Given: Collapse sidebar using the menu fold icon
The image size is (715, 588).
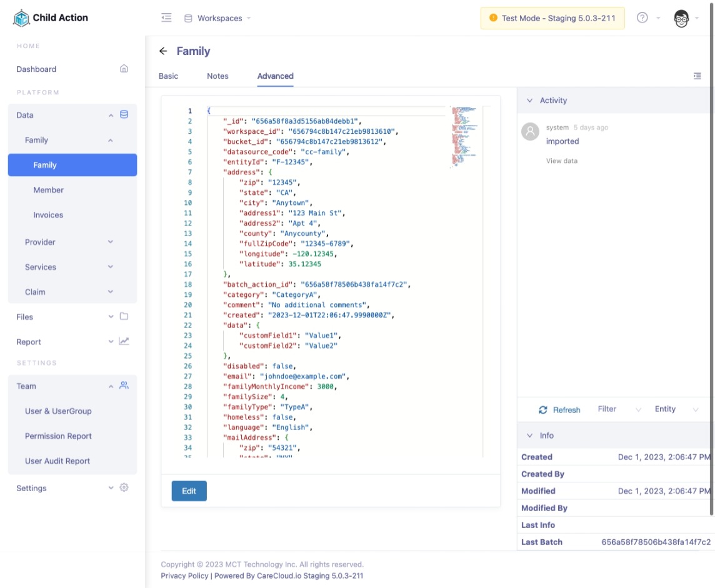Looking at the screenshot, I should coord(166,18).
